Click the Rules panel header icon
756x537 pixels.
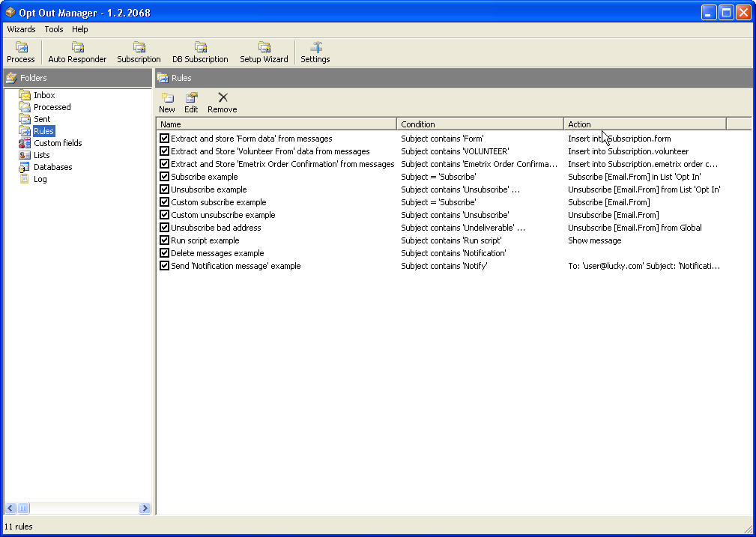163,78
